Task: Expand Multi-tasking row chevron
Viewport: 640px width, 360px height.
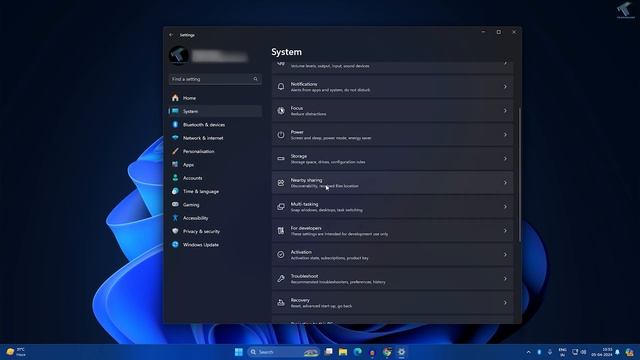Action: click(x=505, y=207)
